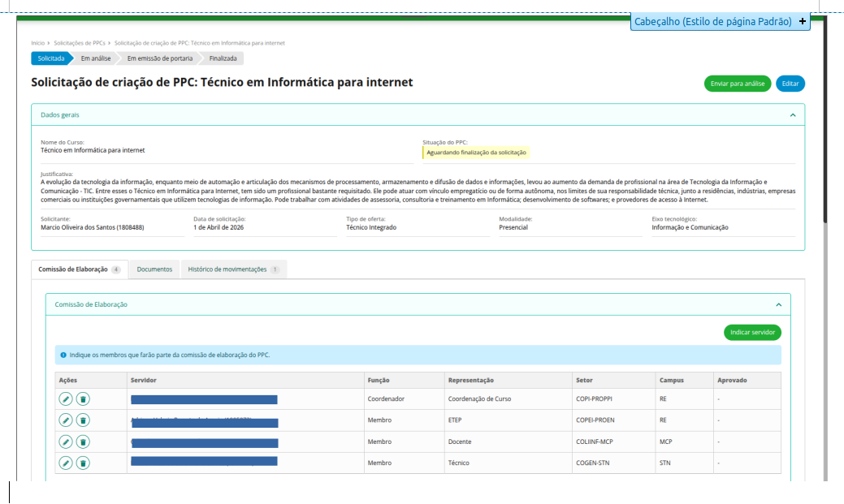844x504 pixels.
Task: Click the blue Editar button
Action: (x=790, y=84)
